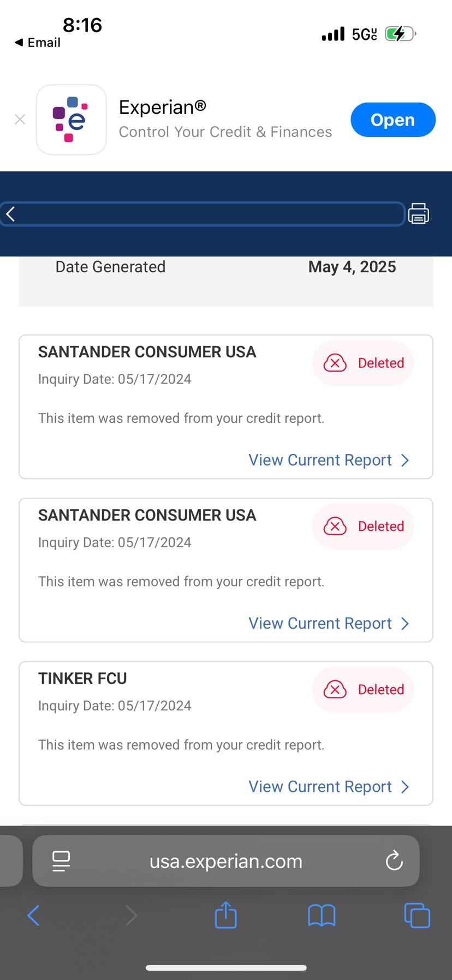Tap Deleted badge on first Santander card

pyautogui.click(x=363, y=363)
